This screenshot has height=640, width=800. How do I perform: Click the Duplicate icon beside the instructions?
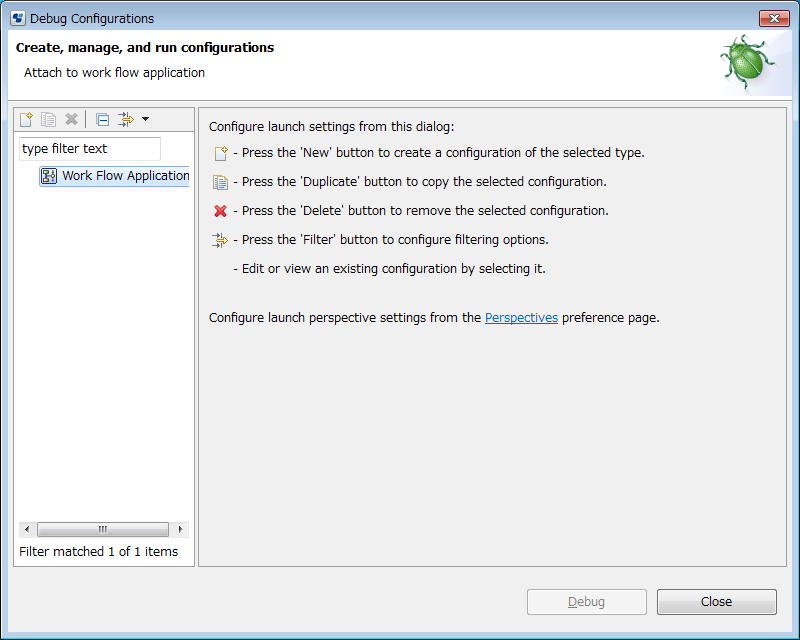click(x=220, y=182)
